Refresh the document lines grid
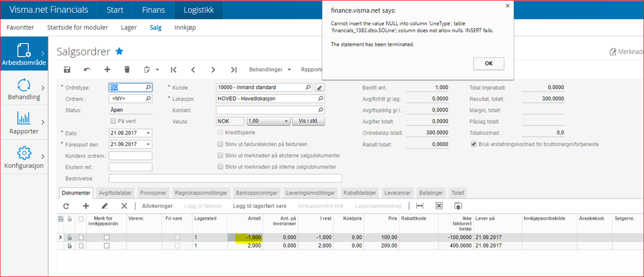 click(66, 205)
